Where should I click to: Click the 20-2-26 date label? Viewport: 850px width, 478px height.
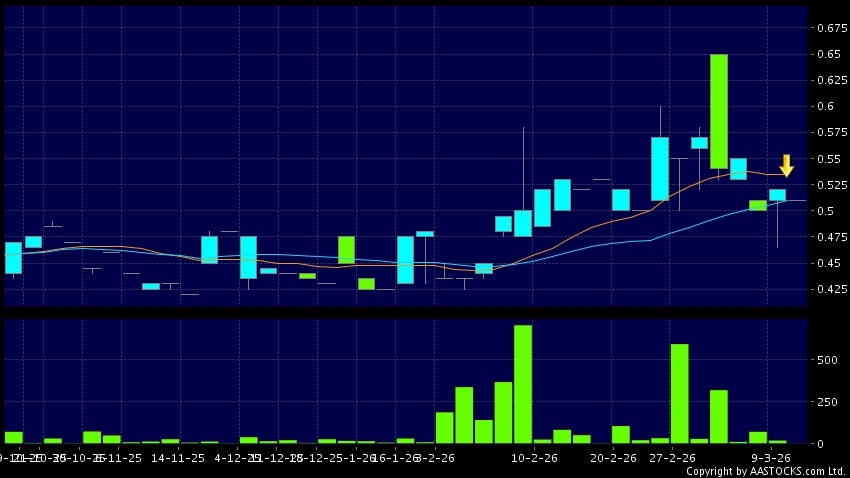coord(613,457)
